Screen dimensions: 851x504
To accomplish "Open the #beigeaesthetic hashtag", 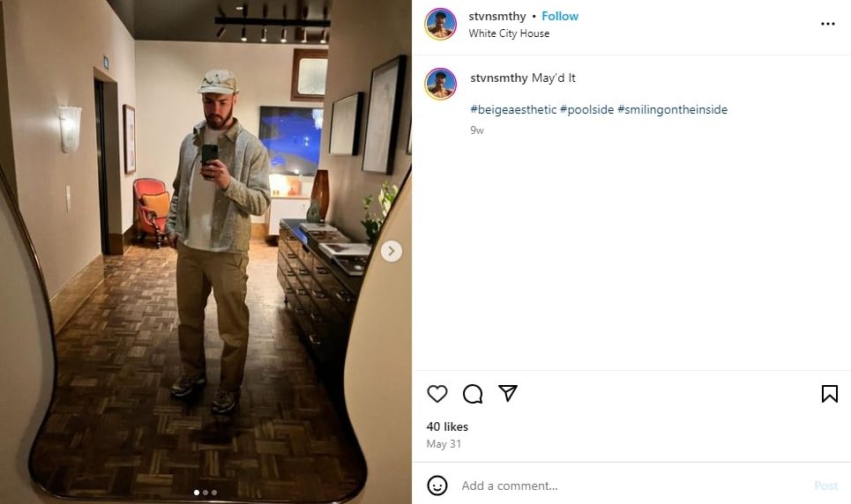I will [513, 109].
